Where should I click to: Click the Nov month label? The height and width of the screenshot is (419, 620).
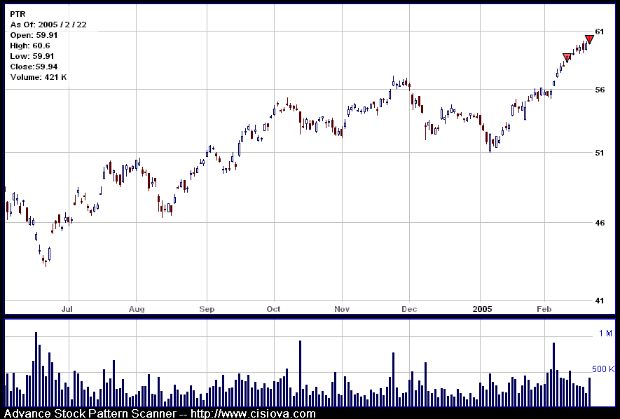tap(342, 309)
